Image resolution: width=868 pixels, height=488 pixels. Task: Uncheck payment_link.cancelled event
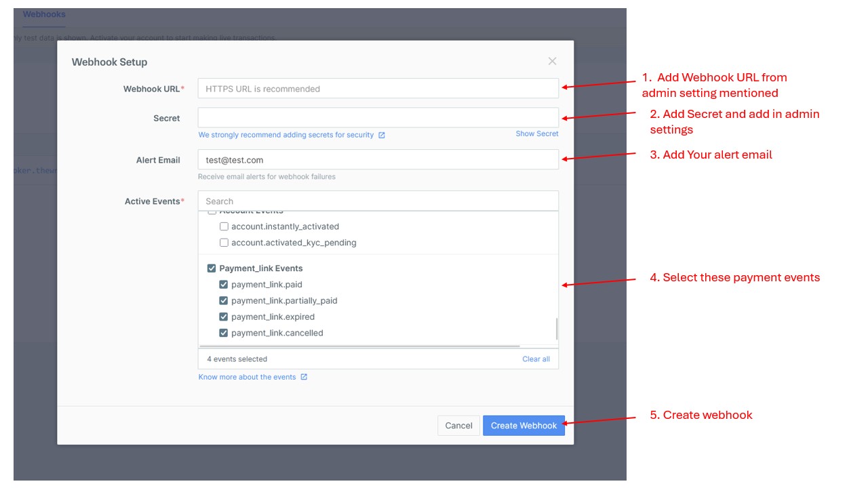pyautogui.click(x=224, y=333)
